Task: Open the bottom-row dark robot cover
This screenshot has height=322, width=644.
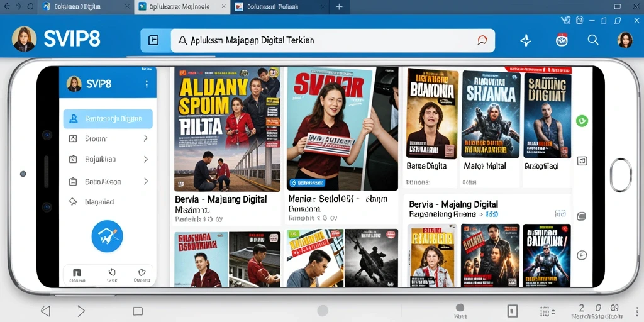Action: coord(547,255)
